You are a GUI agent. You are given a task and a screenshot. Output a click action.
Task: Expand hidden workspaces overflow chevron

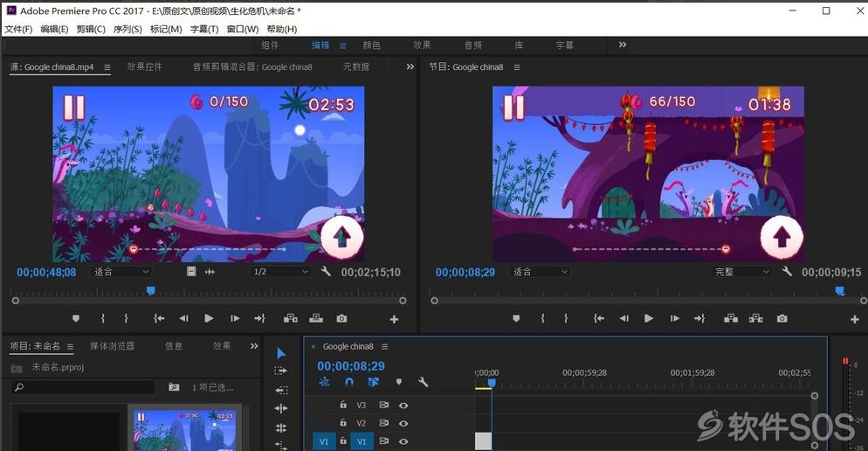click(x=623, y=45)
